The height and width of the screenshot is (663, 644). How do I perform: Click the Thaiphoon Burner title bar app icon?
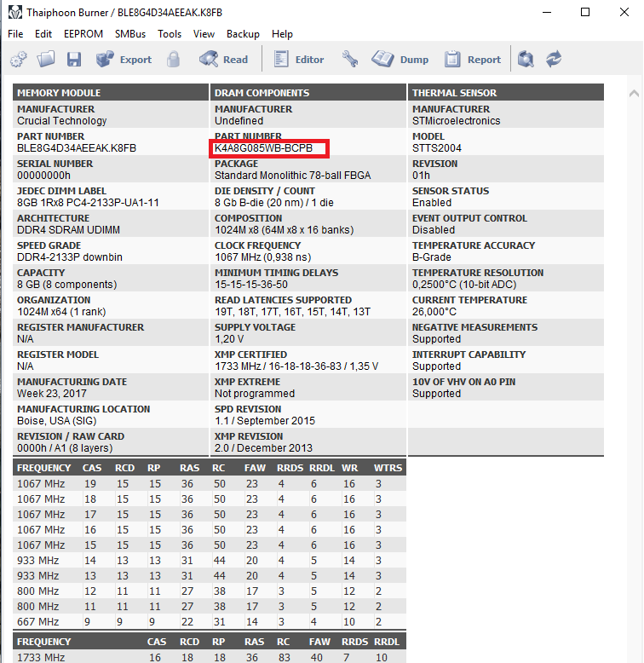tap(15, 12)
